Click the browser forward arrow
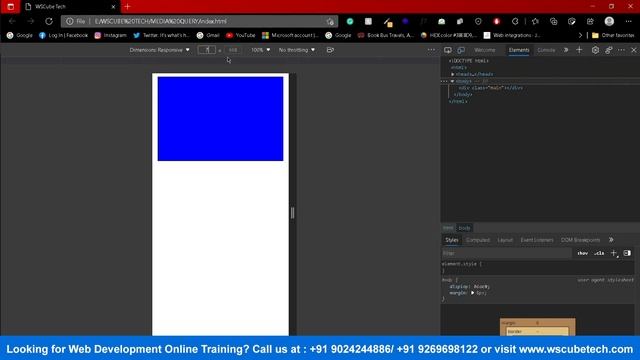This screenshot has width=640, height=360. [31, 21]
